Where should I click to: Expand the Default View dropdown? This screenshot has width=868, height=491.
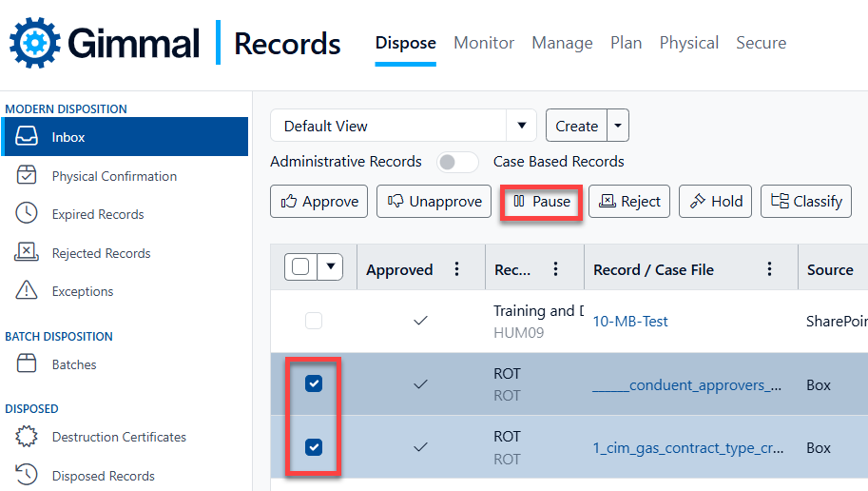(x=520, y=126)
